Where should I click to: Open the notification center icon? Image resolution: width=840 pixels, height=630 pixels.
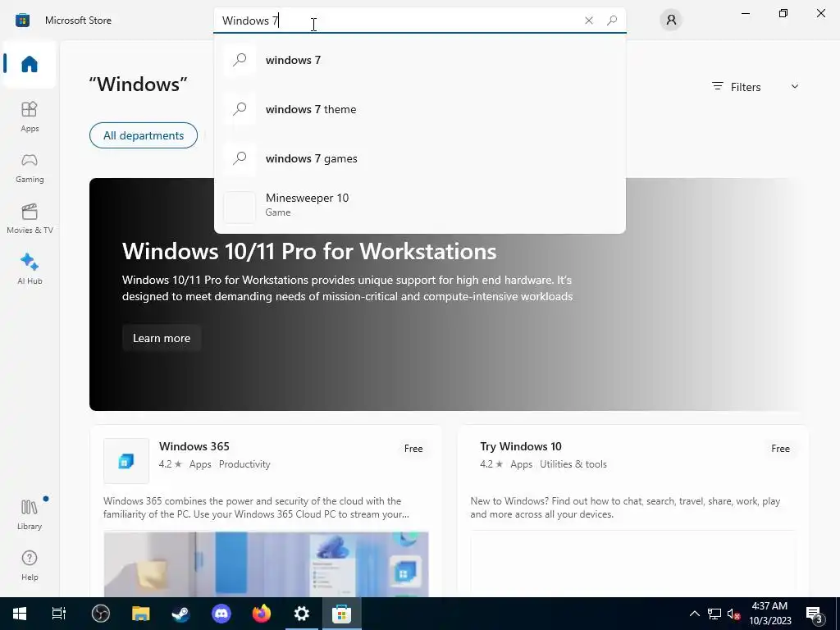pos(815,614)
